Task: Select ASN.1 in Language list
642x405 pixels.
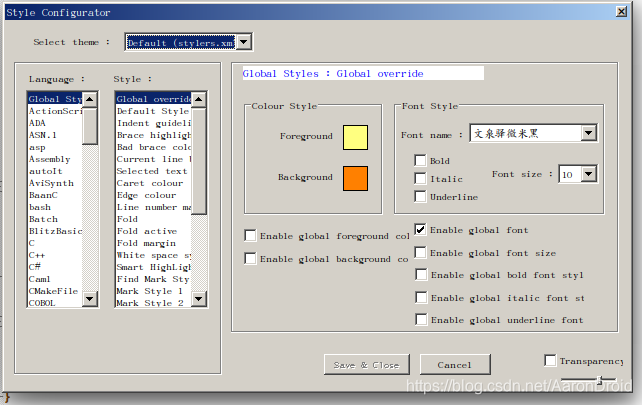Action: click(x=55, y=135)
